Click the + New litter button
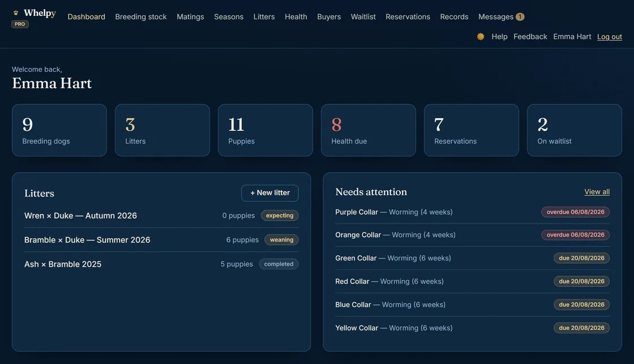This screenshot has width=634, height=364. click(x=269, y=193)
